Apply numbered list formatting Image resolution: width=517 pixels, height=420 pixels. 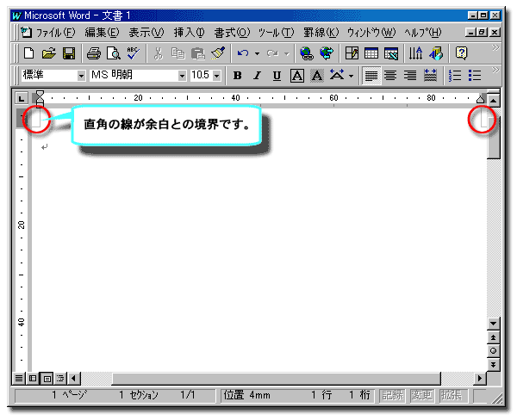point(455,76)
